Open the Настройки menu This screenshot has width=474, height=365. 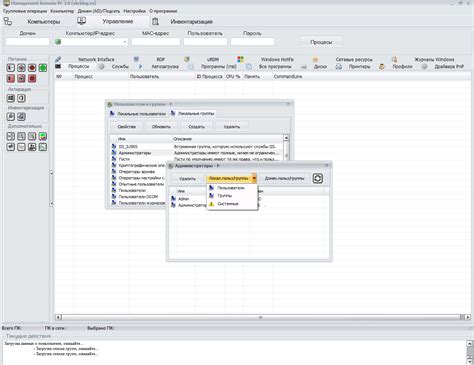coord(134,11)
